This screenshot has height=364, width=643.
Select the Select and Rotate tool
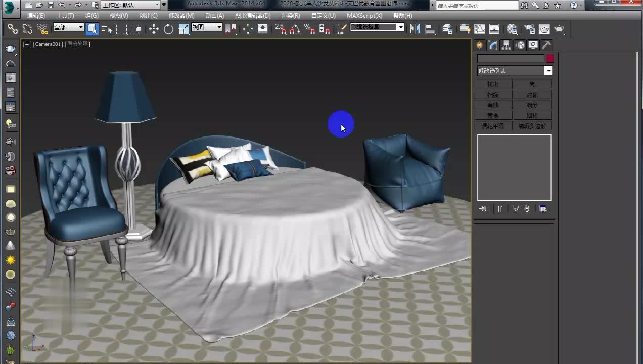tap(169, 29)
